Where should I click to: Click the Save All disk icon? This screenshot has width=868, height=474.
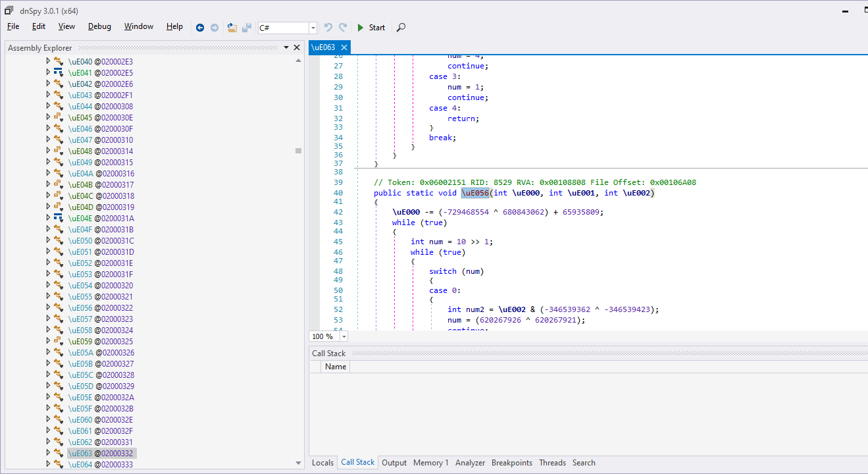(x=247, y=28)
